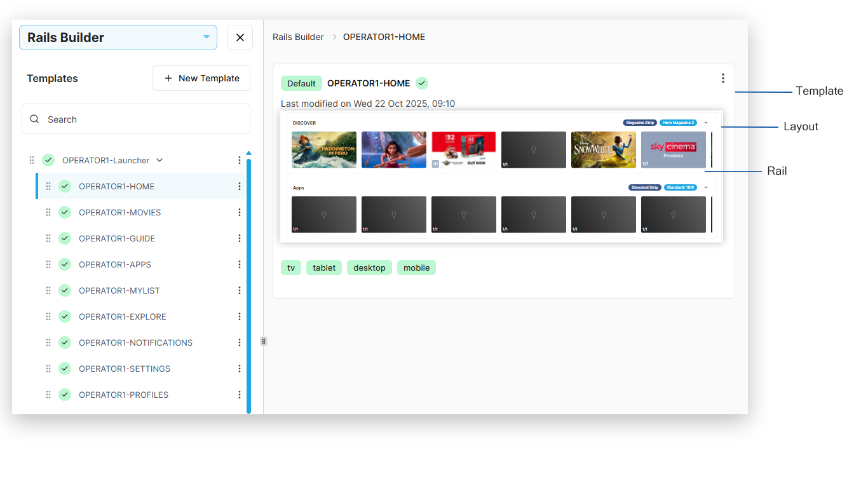Click the drag handle next to OPERATOR1-GUIDE
Image resolution: width=868 pixels, height=488 pixels.
click(48, 238)
